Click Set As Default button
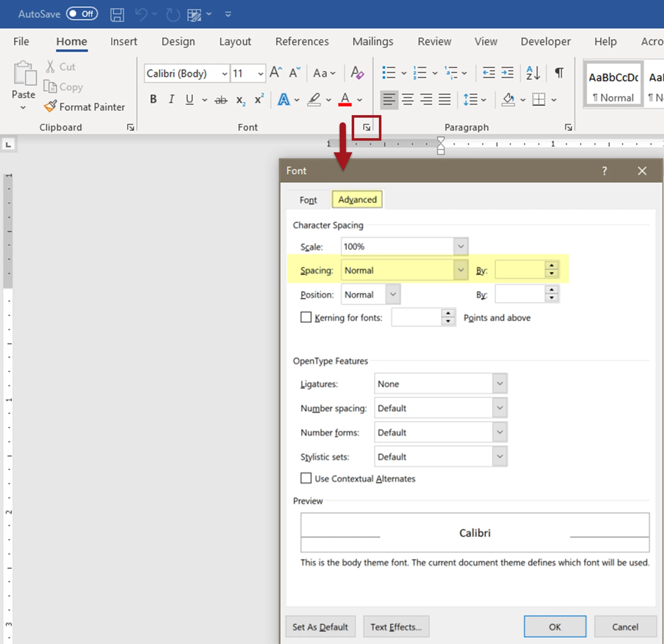The height and width of the screenshot is (644, 664). pos(320,626)
